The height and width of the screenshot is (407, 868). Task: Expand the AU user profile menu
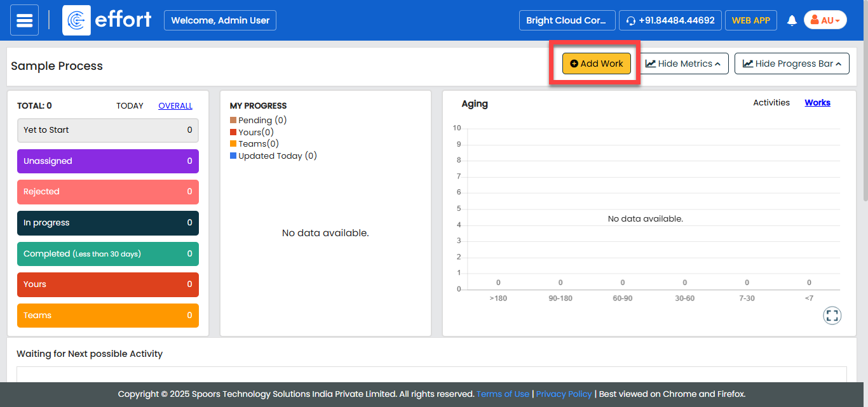click(x=825, y=20)
